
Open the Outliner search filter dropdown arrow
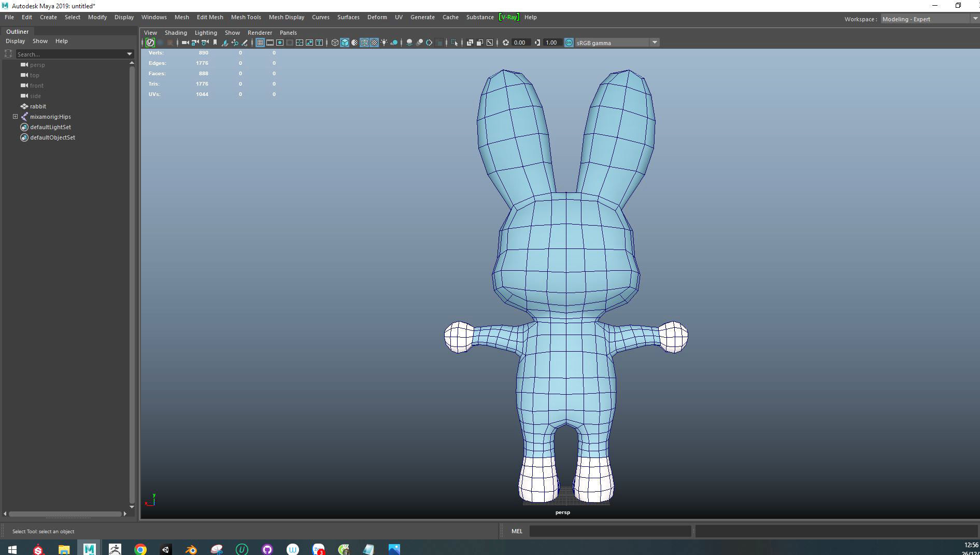click(130, 54)
